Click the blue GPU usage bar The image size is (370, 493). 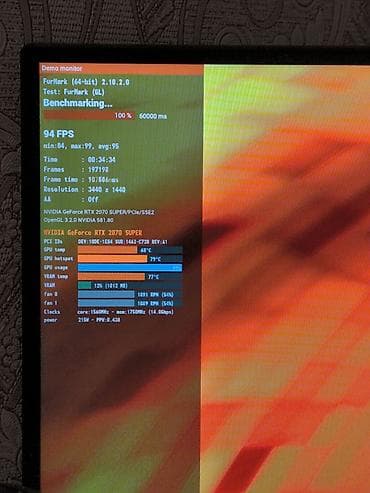(x=130, y=268)
